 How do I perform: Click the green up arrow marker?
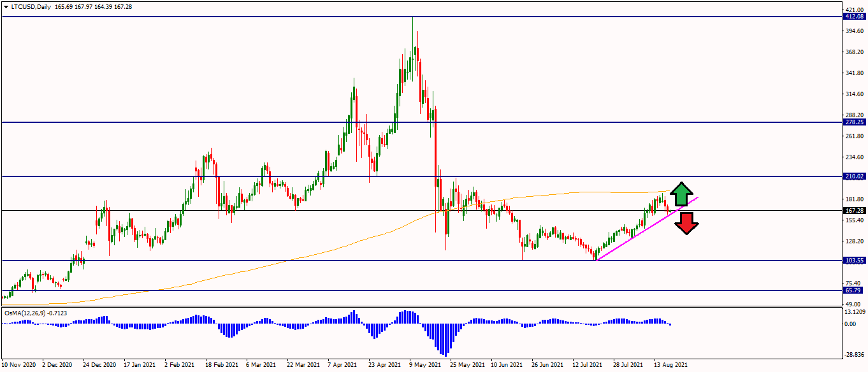coord(681,193)
